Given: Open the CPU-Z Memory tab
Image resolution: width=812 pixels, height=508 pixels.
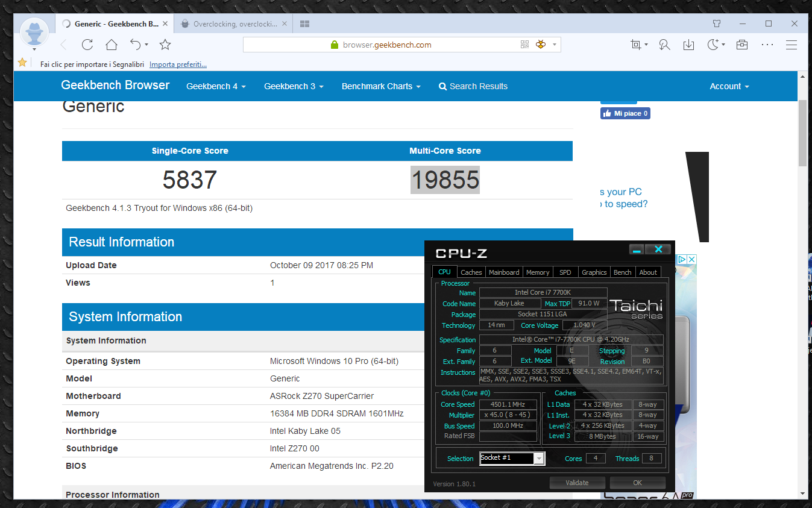Looking at the screenshot, I should pyautogui.click(x=538, y=272).
